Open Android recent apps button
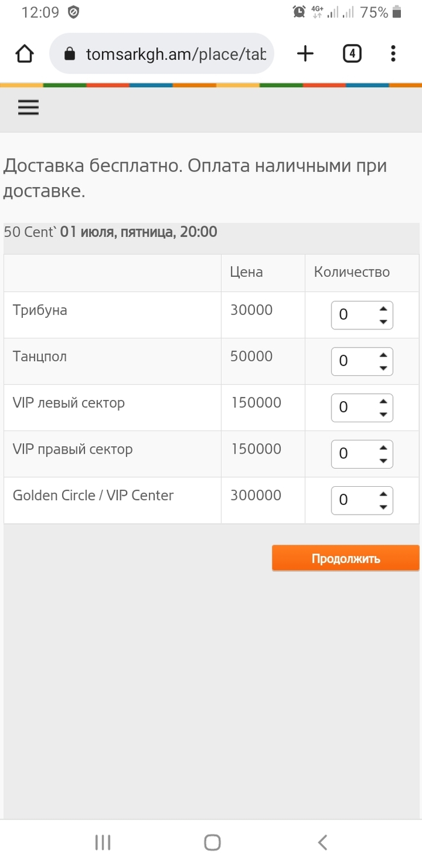422x868 pixels. pos(102,842)
